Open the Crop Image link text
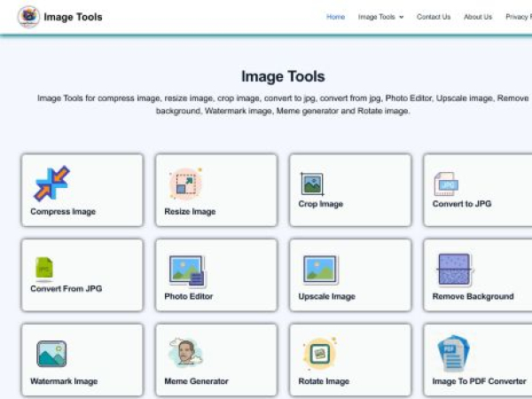Screen dimensions: 532x399 coord(321,204)
